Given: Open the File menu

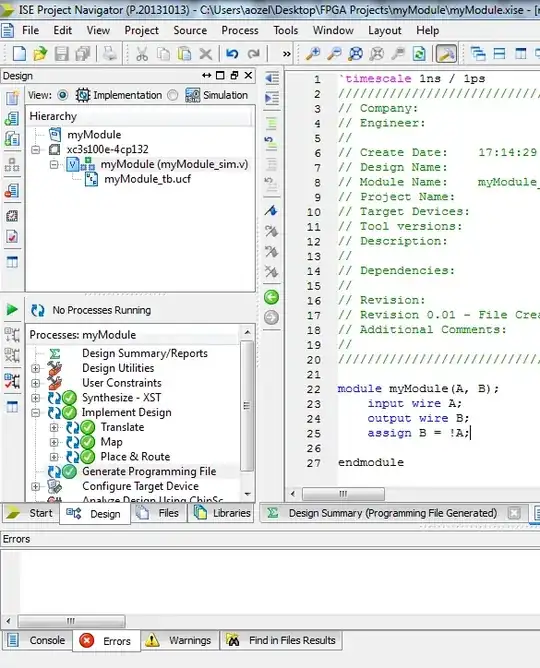Looking at the screenshot, I should pos(30,30).
